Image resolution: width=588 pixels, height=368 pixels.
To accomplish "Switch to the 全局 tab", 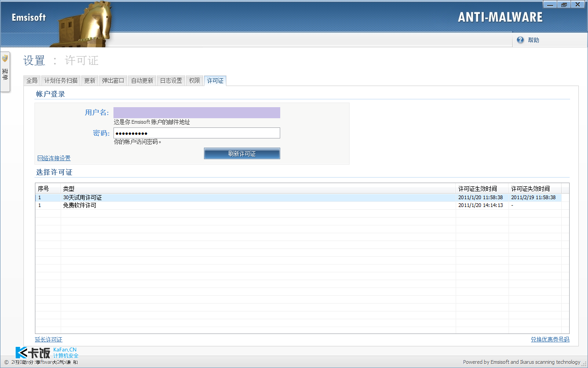I will coord(32,80).
